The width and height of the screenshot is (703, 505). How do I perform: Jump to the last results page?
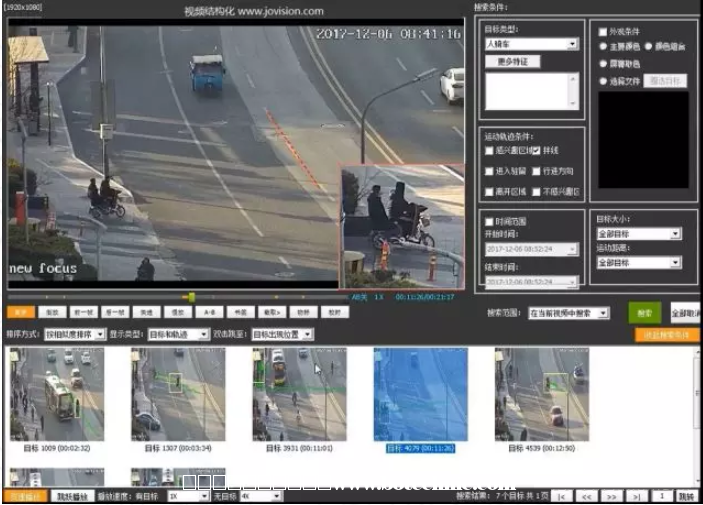(x=635, y=496)
